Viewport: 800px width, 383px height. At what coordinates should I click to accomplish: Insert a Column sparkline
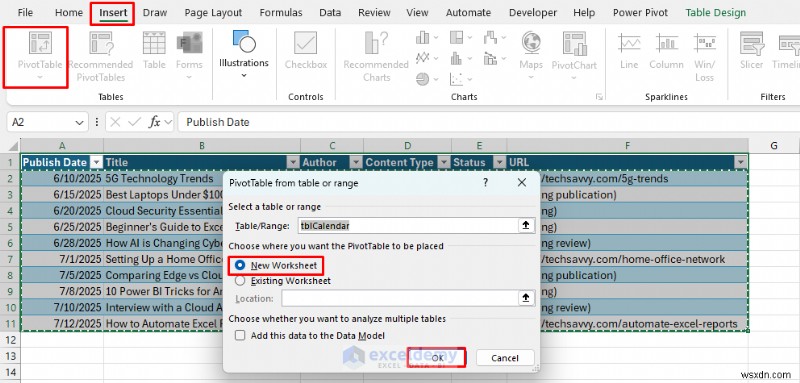coord(666,50)
